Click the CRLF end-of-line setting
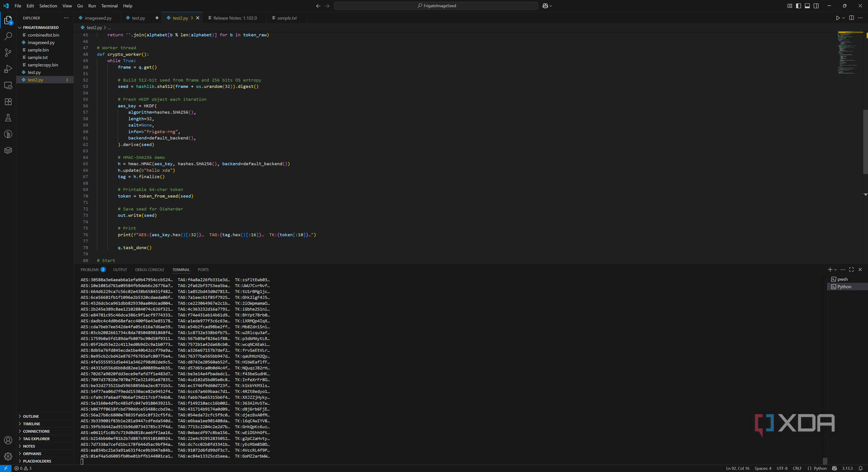Viewport: 868px width, 472px height. (x=797, y=468)
